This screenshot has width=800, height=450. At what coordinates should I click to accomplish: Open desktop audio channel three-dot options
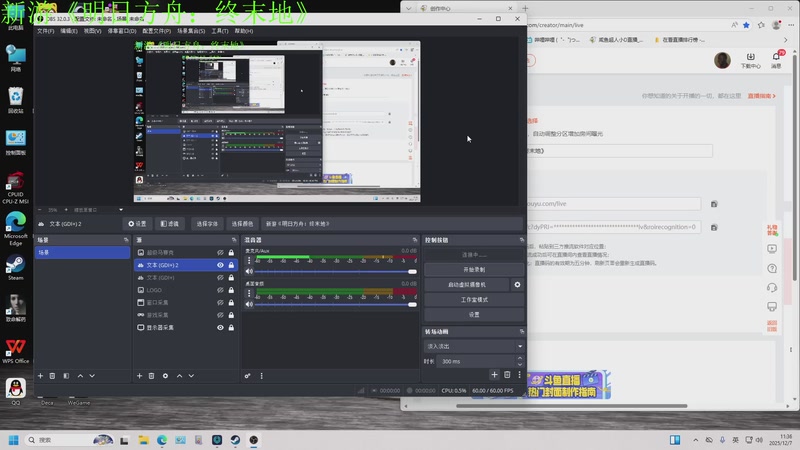pos(249,293)
